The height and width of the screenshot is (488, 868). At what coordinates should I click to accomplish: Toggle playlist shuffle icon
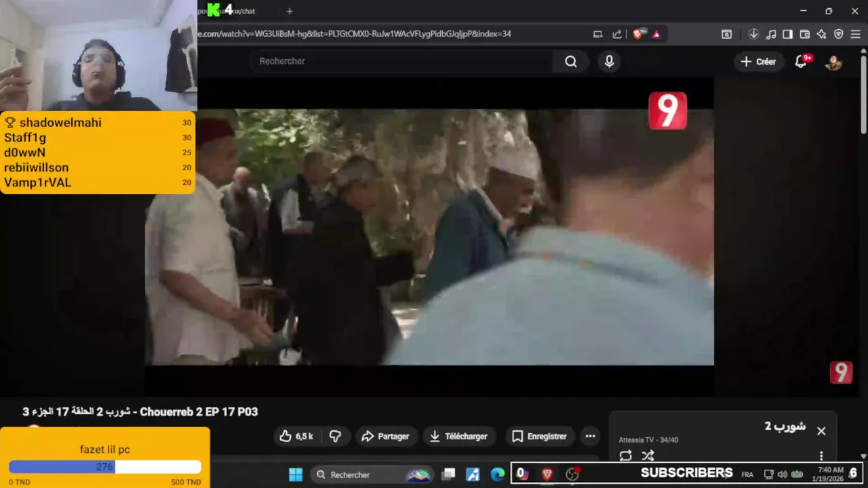click(x=648, y=455)
